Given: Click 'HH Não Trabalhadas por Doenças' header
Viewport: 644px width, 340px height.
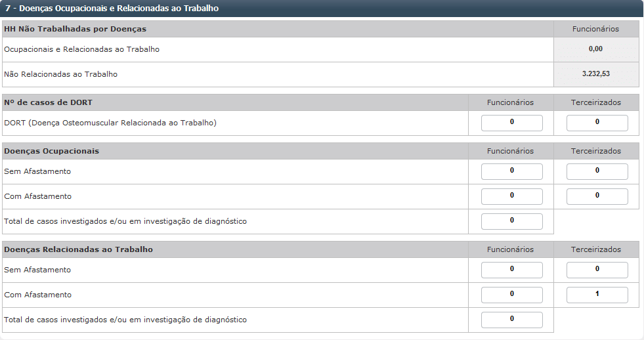Looking at the screenshot, I should pos(75,29).
